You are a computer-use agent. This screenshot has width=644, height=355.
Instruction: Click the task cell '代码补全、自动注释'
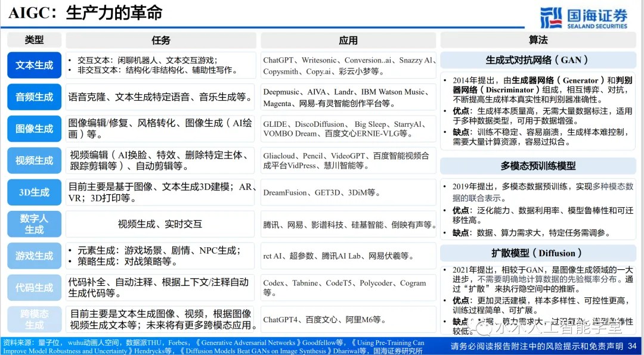point(160,288)
